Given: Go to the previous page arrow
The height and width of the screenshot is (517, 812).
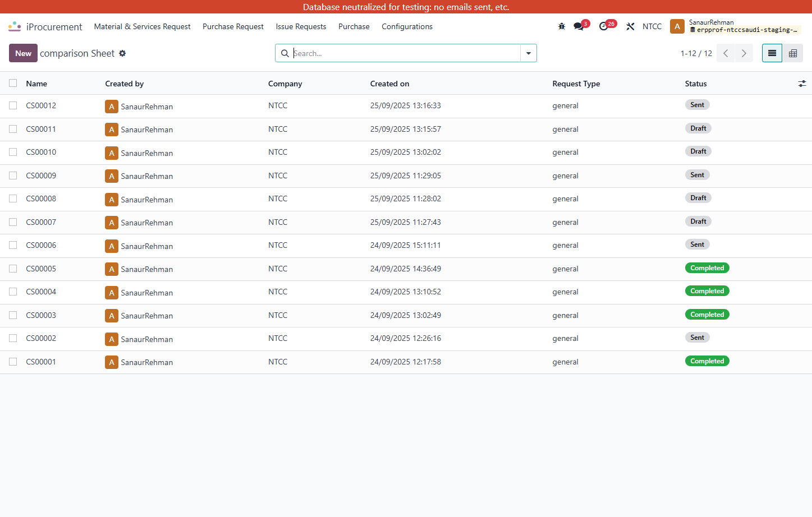Looking at the screenshot, I should pos(726,53).
